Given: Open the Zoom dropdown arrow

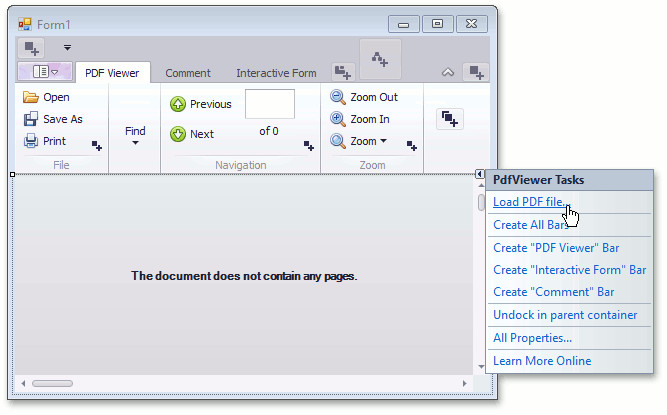Looking at the screenshot, I should [383, 141].
